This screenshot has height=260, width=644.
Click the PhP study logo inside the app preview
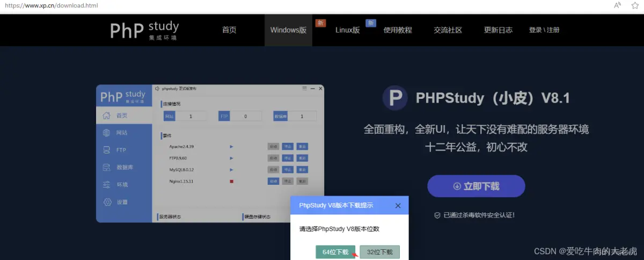tap(123, 96)
